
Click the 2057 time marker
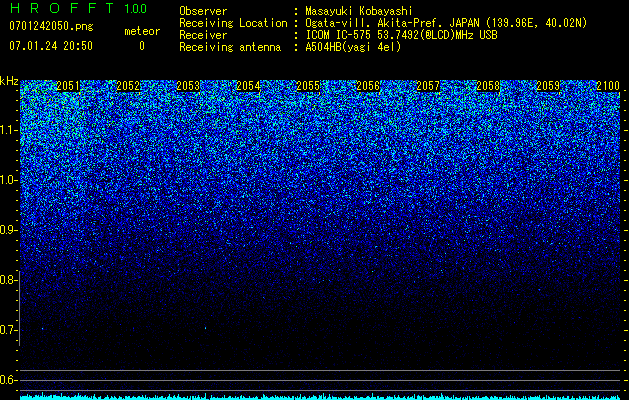pyautogui.click(x=428, y=86)
